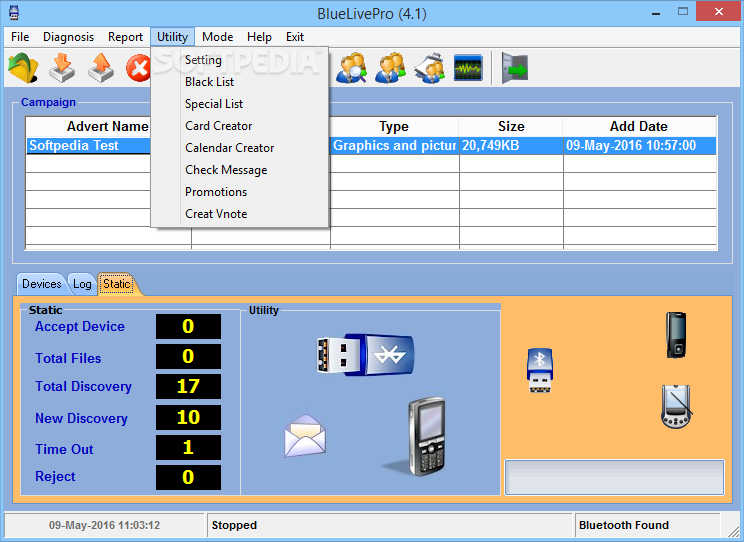The image size is (744, 542).
Task: Click the PDA with stylus icon
Action: pyautogui.click(x=676, y=407)
